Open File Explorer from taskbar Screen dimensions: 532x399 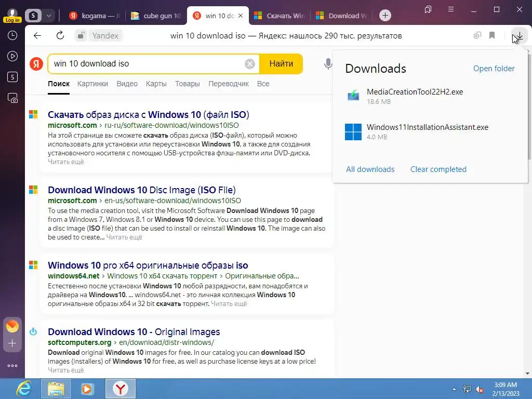click(x=56, y=389)
